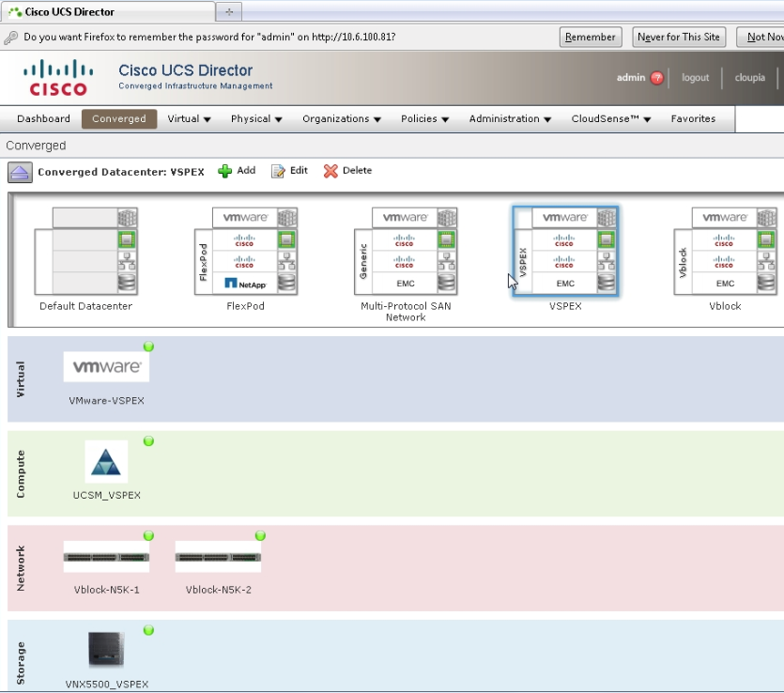Open the Favorites tab

coord(693,119)
